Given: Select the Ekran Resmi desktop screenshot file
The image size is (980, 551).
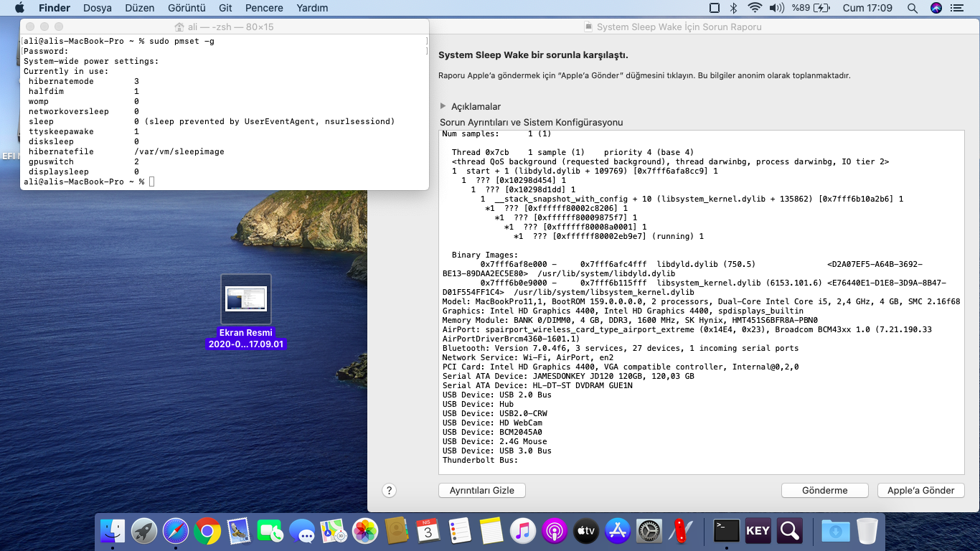Looking at the screenshot, I should [246, 299].
